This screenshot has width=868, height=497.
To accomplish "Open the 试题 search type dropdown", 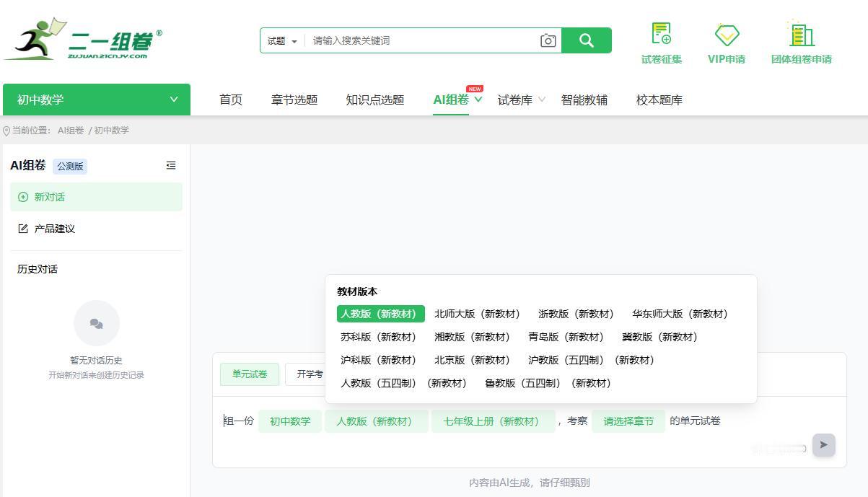I will pyautogui.click(x=282, y=40).
